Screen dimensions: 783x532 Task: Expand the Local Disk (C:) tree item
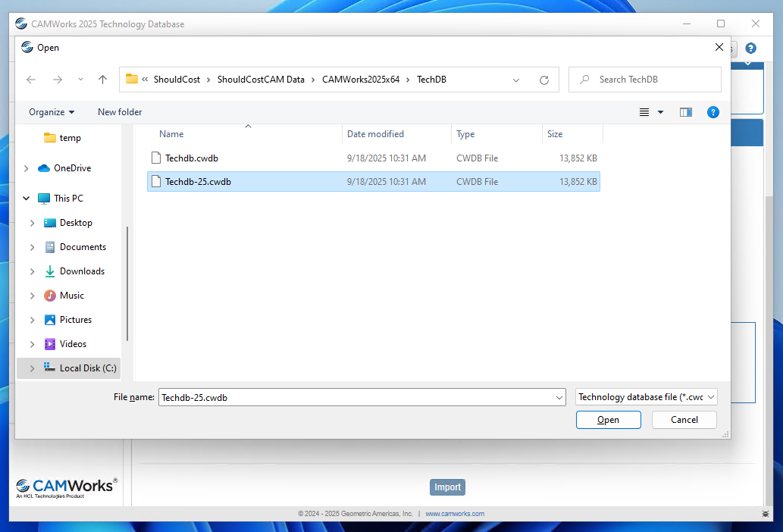pyautogui.click(x=32, y=368)
